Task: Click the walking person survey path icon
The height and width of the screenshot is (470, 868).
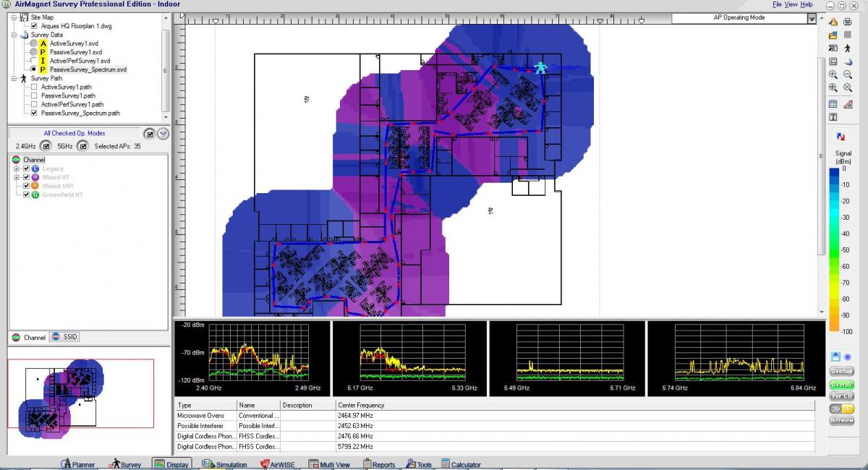Action: [847, 48]
